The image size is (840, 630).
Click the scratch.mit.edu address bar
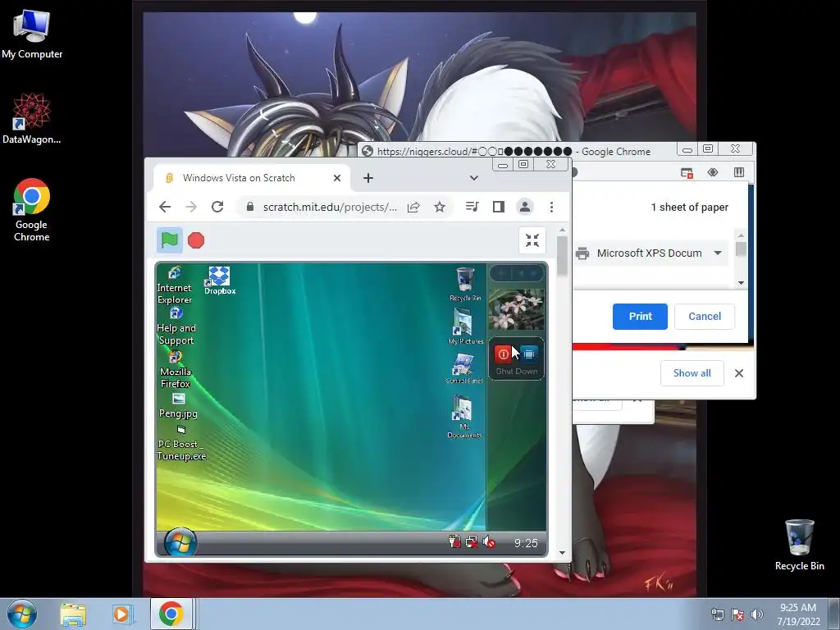coord(330,207)
